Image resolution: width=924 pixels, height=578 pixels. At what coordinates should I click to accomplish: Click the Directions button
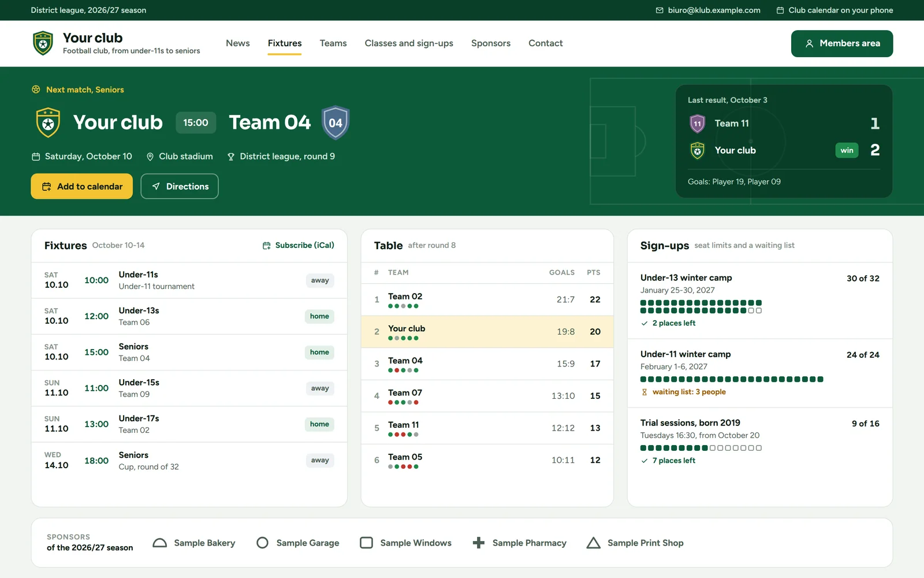click(180, 186)
